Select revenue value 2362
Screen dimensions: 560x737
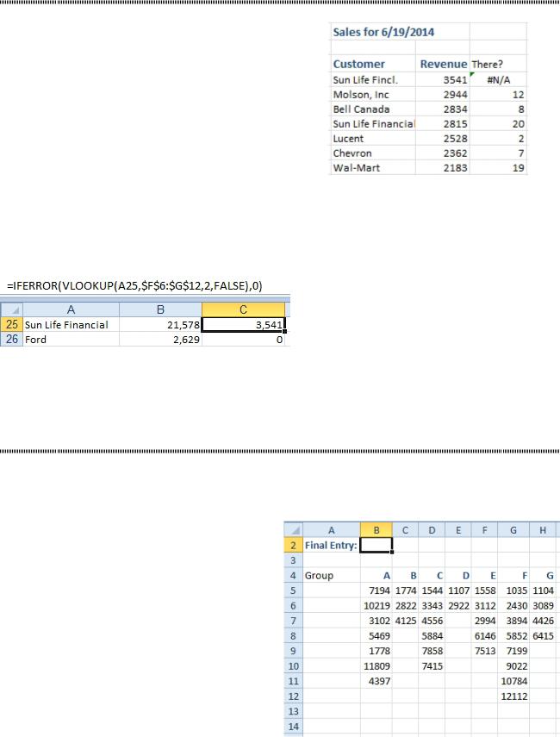pyautogui.click(x=443, y=153)
